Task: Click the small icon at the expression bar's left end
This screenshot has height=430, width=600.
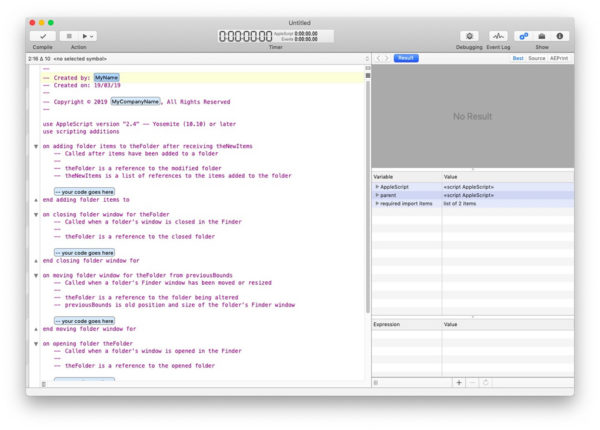Action: click(x=376, y=383)
